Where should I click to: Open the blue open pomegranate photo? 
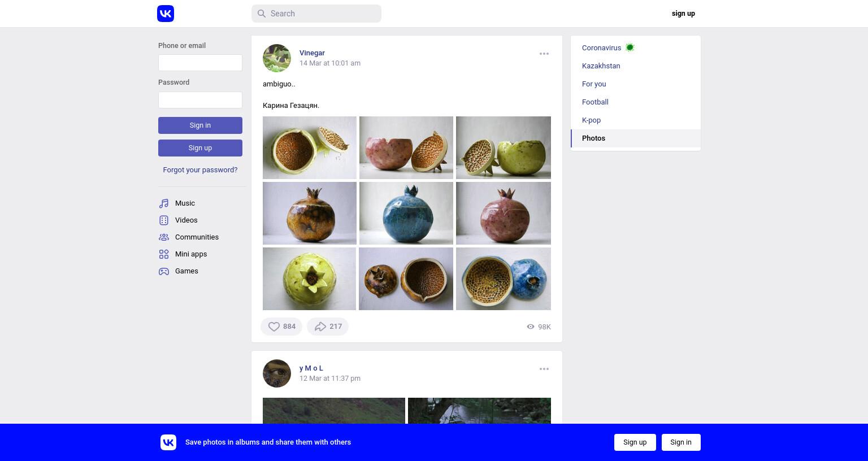(x=504, y=279)
